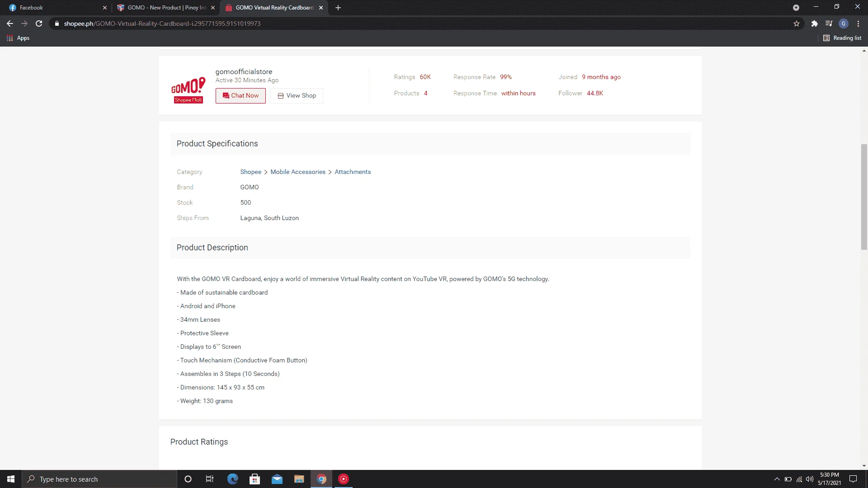The width and height of the screenshot is (868, 488).
Task: Click the taskbar search box
Action: coord(99,479)
